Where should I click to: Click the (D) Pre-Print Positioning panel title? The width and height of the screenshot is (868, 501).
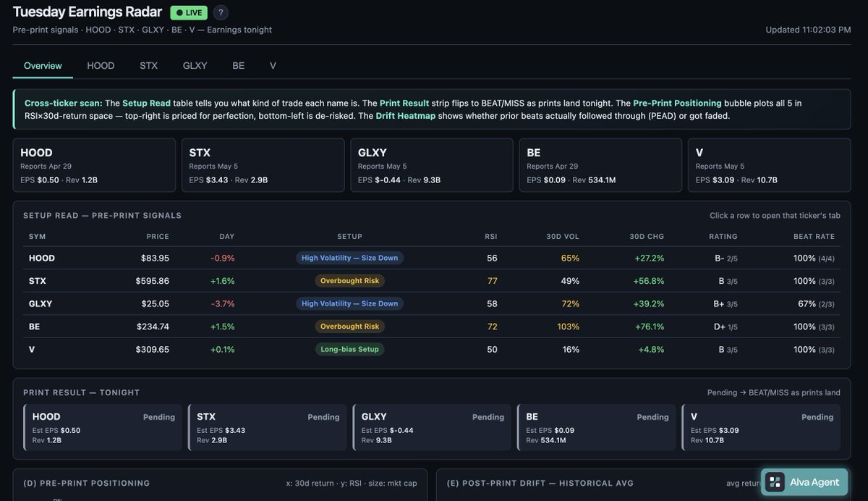87,483
